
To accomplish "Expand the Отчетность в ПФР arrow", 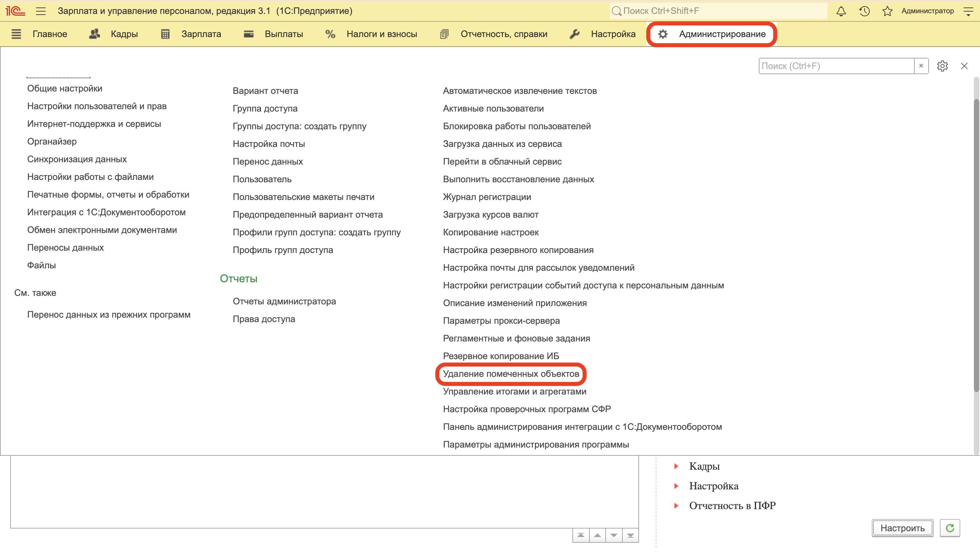I will tap(676, 506).
